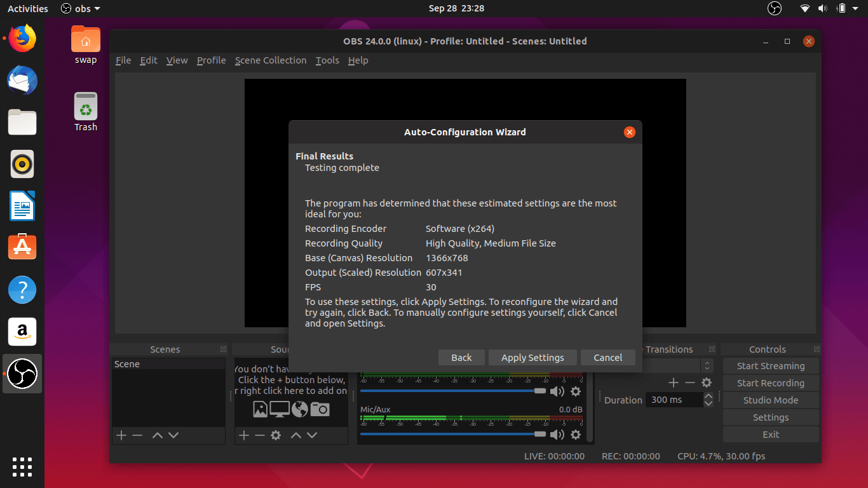This screenshot has width=868, height=488.
Task: Move the source down in Sources panel
Action: point(312,435)
